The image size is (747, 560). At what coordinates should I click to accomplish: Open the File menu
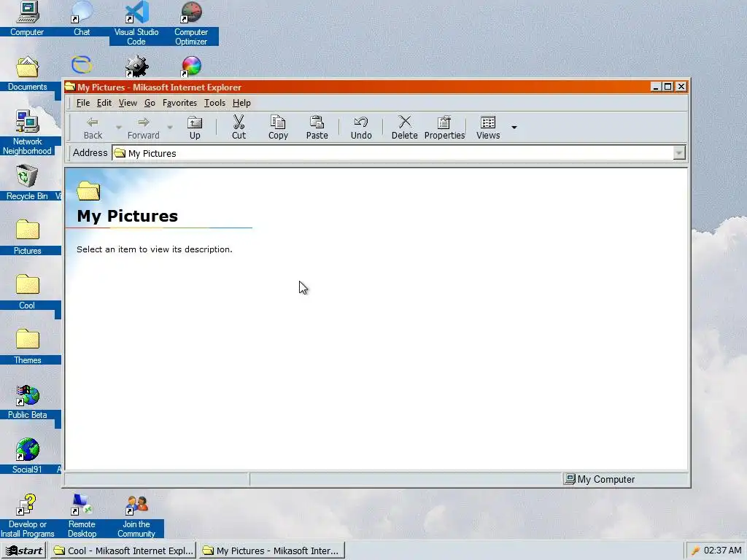tap(83, 103)
